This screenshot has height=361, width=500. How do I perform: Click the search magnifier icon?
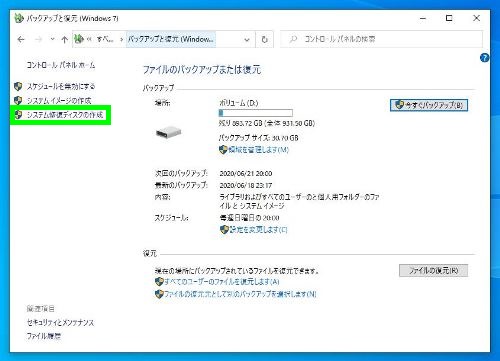click(293, 39)
